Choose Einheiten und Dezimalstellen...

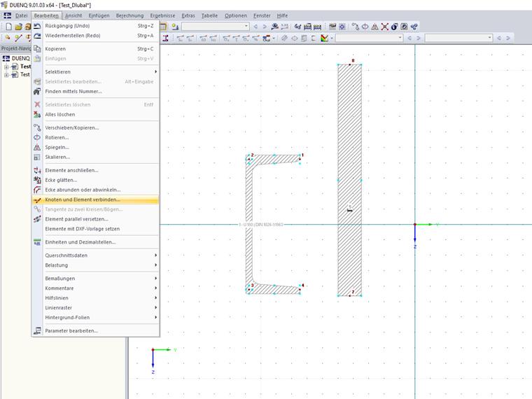point(95,242)
